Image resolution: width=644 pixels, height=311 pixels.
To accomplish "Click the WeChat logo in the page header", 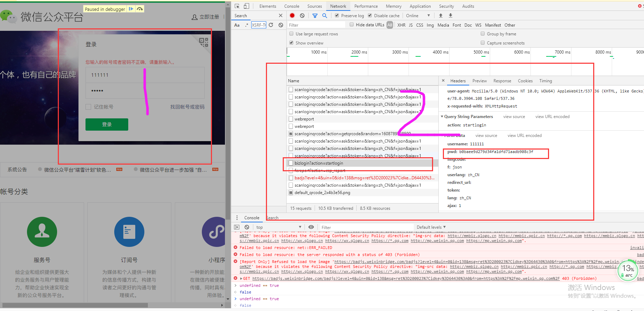I will point(8,16).
